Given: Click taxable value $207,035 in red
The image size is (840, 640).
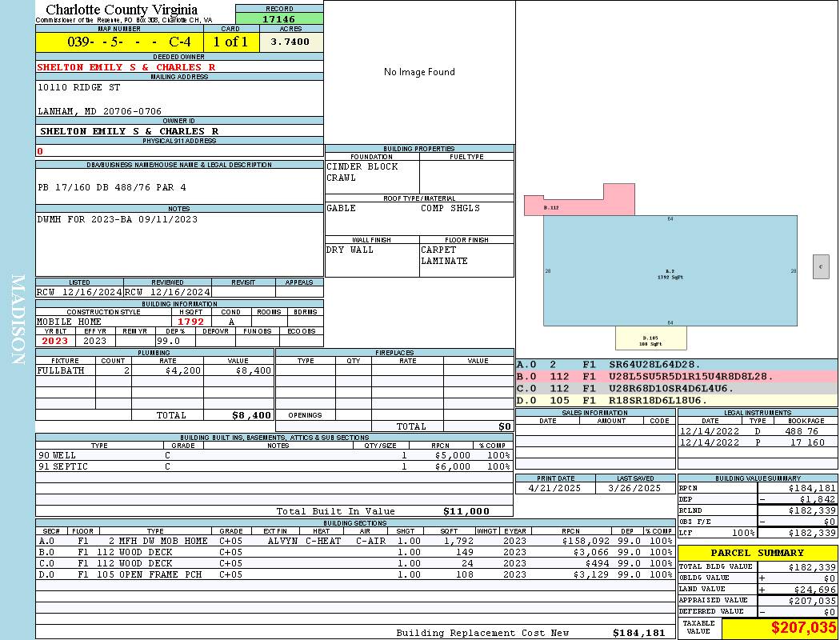Looking at the screenshot, I should pyautogui.click(x=803, y=628).
